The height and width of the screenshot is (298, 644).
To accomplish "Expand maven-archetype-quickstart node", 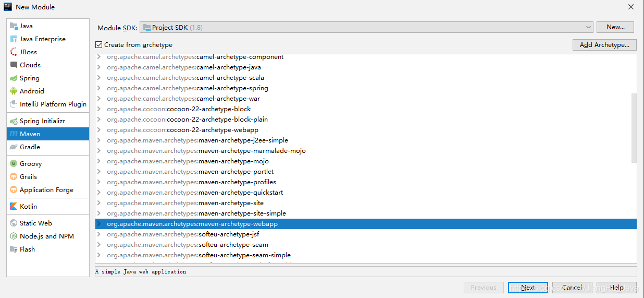I will (x=98, y=193).
